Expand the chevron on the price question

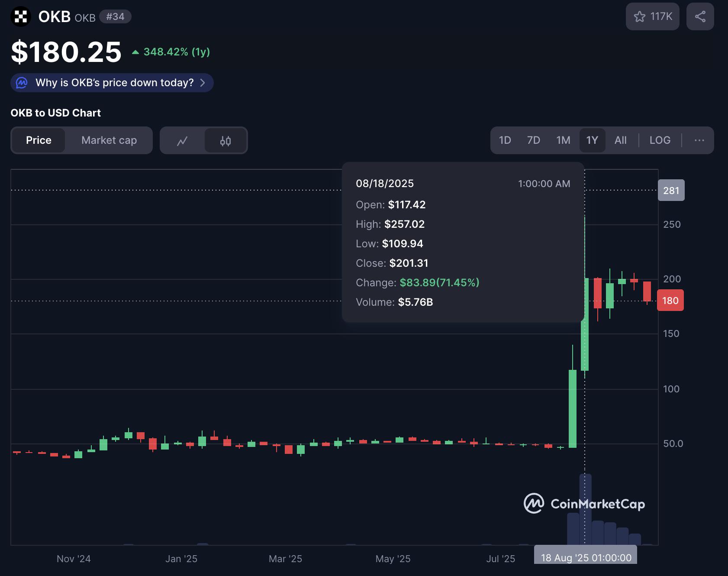click(x=203, y=83)
